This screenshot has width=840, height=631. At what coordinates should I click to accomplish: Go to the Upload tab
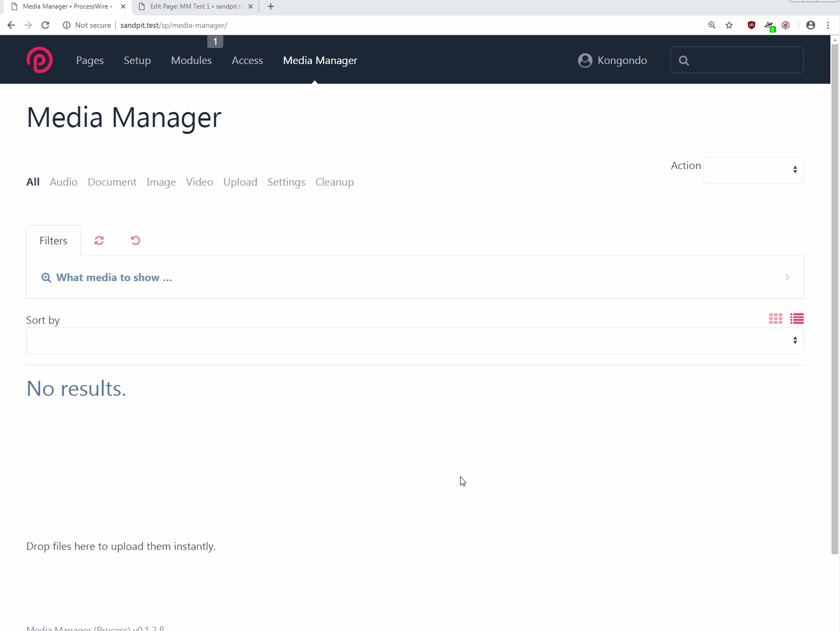240,182
